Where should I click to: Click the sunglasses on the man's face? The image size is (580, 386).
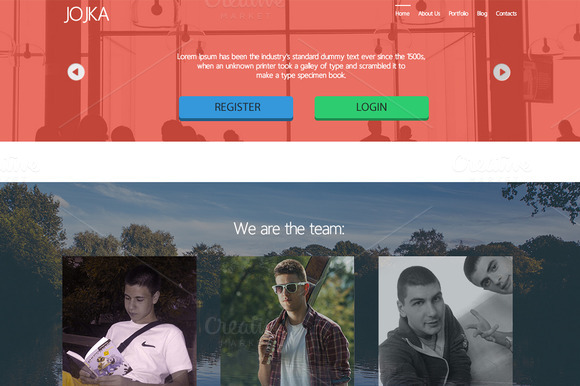click(x=290, y=287)
